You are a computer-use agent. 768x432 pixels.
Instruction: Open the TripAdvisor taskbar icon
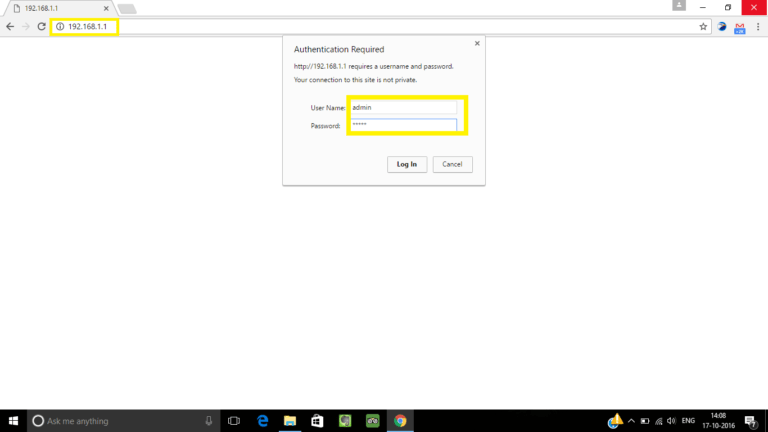click(x=373, y=421)
